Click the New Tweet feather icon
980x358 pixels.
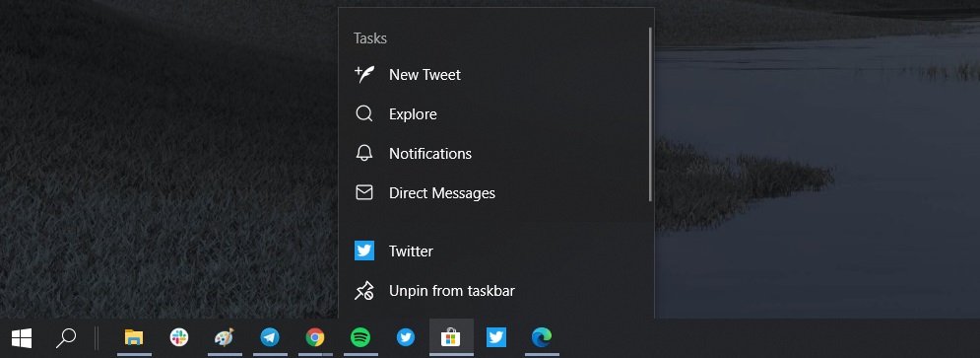[x=364, y=75]
